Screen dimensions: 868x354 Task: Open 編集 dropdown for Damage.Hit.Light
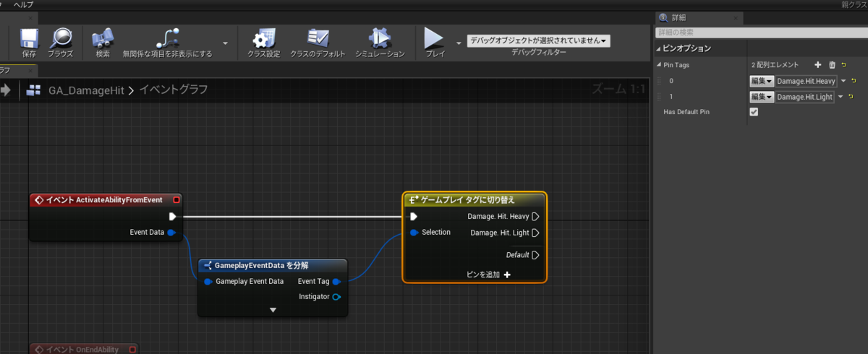click(762, 97)
